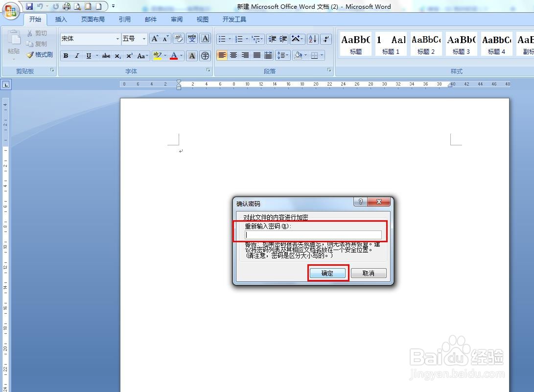Toggle Superscript formatting
Viewport: 534px width, 392px height.
[129, 55]
